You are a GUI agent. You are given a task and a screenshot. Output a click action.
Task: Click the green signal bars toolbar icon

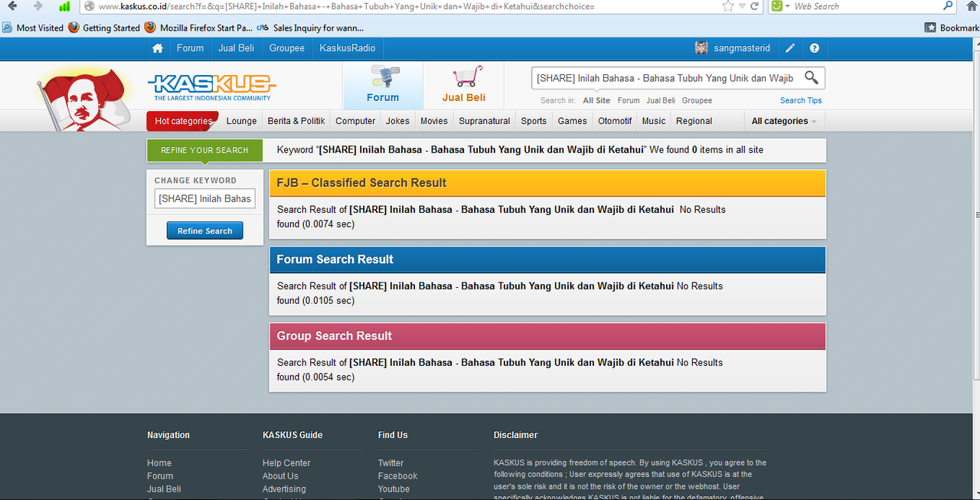point(64,6)
